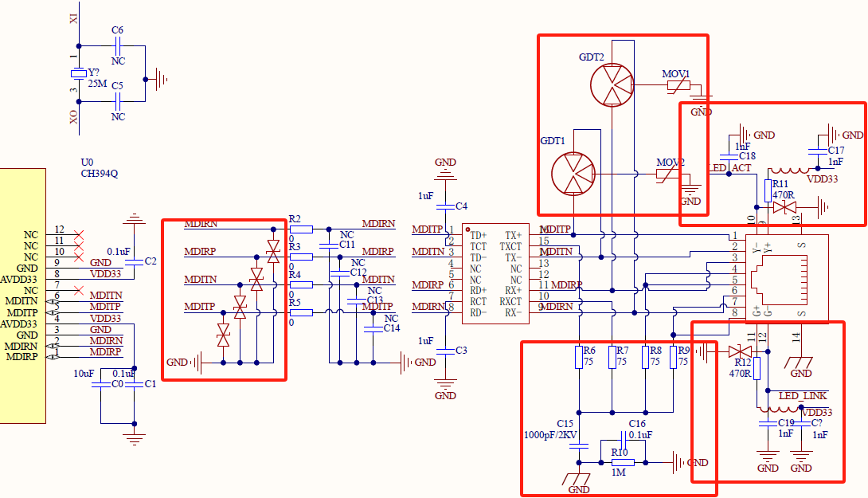
Task: Click the RCT pin label on transformer
Action: 479,301
